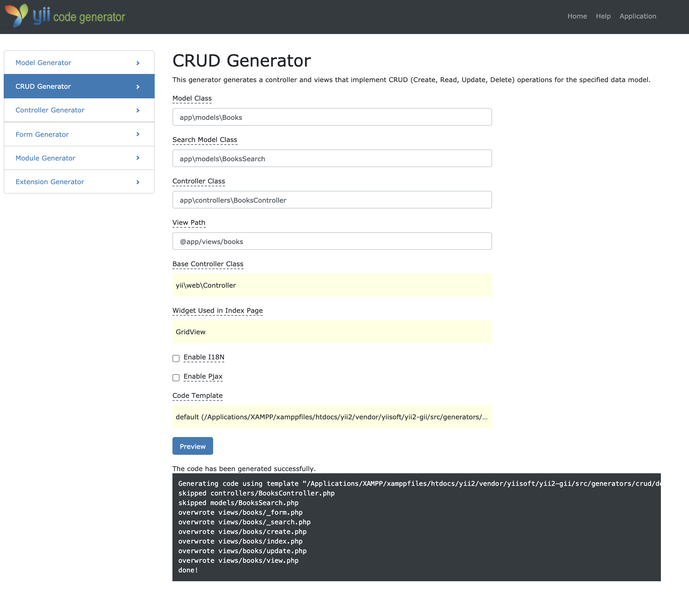689x616 pixels.
Task: Select Controller Generator in the sidebar
Action: click(x=79, y=110)
